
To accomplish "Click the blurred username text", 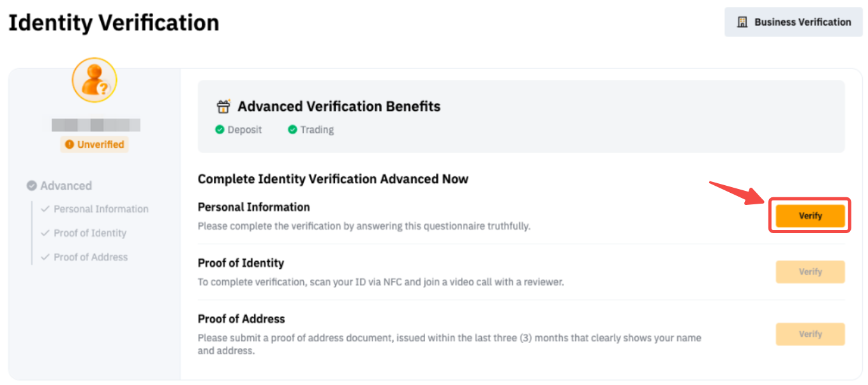I will click(x=96, y=125).
